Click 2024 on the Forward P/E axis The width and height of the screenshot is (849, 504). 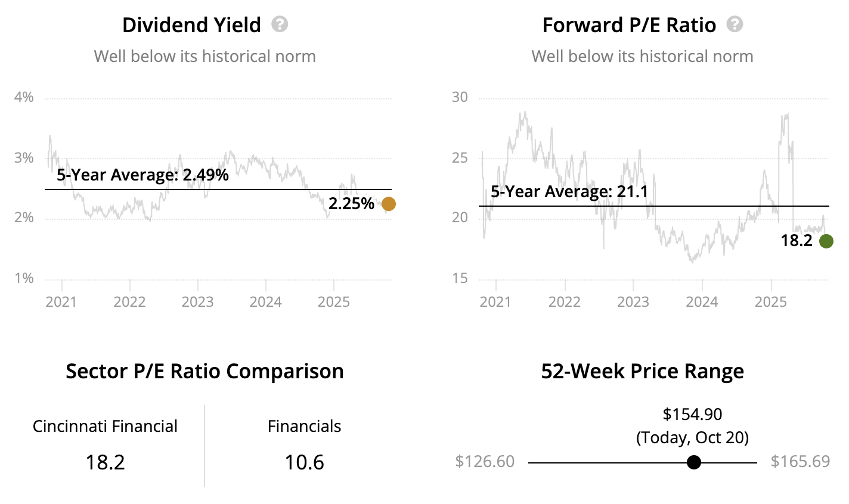pyautogui.click(x=702, y=301)
